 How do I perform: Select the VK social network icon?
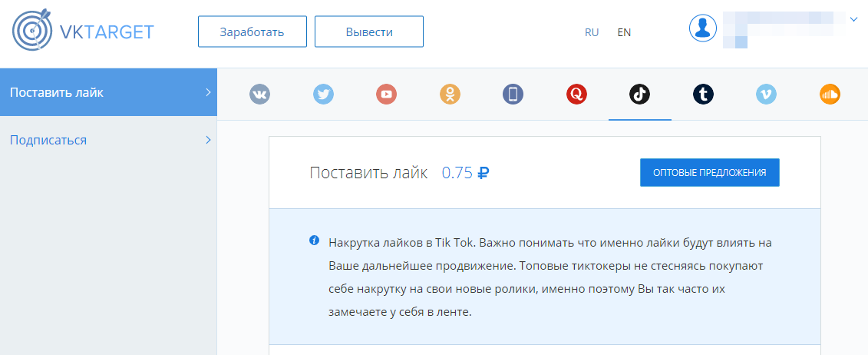coord(260,95)
